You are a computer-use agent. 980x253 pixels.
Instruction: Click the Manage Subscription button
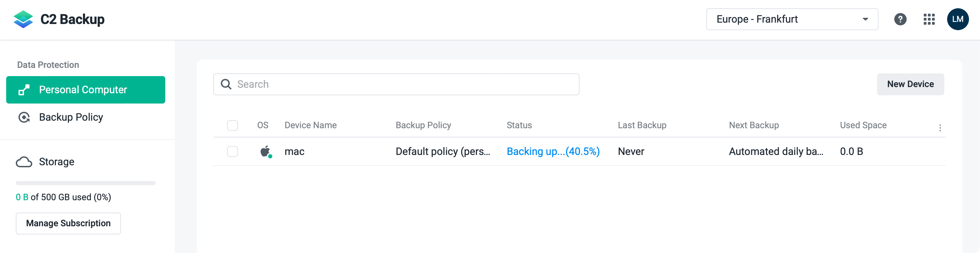tap(69, 224)
